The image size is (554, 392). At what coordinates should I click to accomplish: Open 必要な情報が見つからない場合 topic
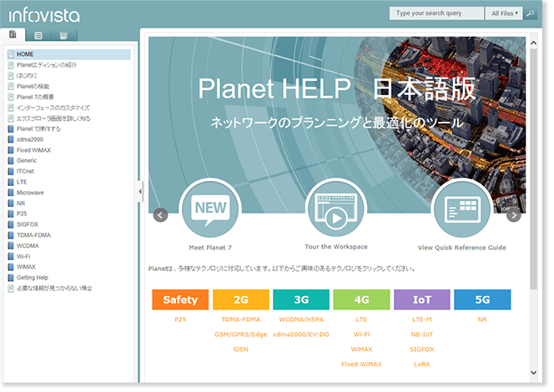[54, 289]
